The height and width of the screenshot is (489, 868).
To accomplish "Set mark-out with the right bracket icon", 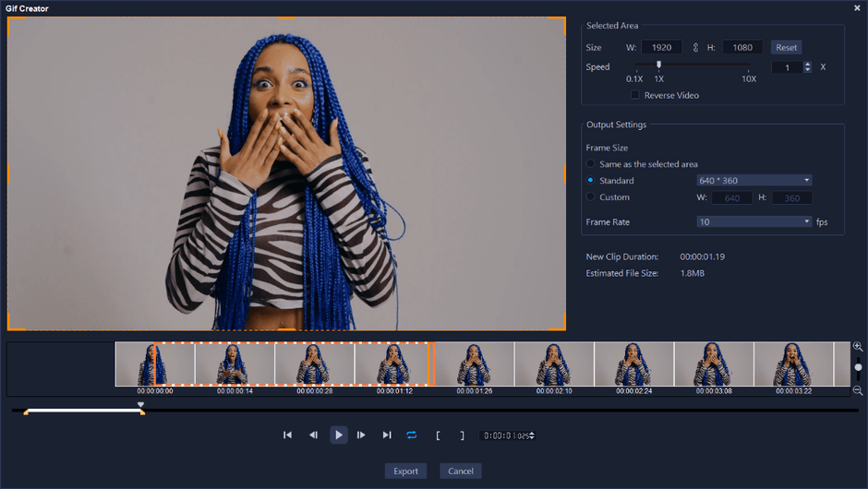I will [462, 435].
